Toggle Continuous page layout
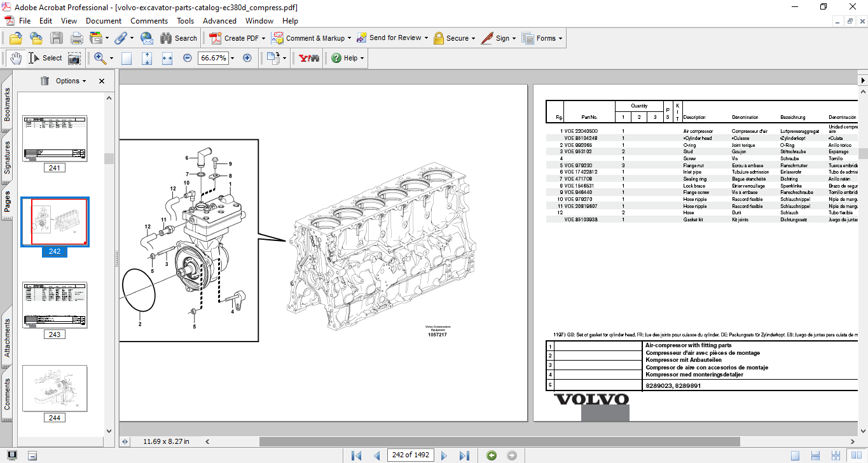This screenshot has width=868, height=463. tap(815, 455)
